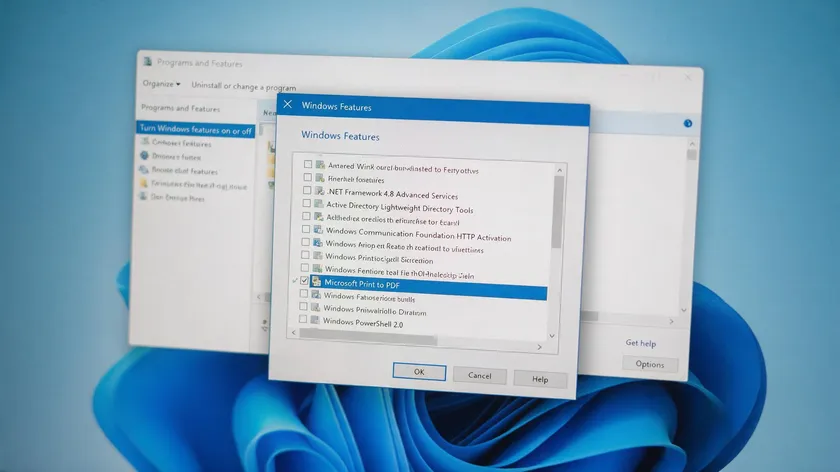Click the icon directly below Microsoft Print to PDF

pyautogui.click(x=316, y=294)
